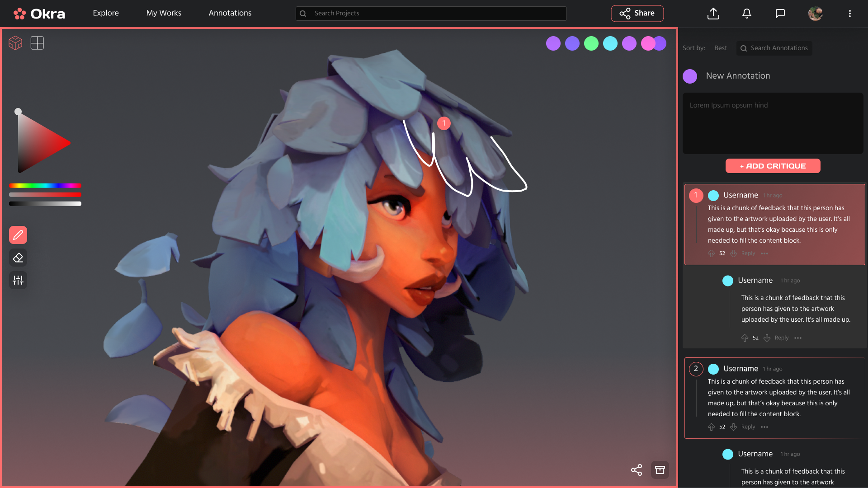Click the vote count 52 on annotation 2
The height and width of the screenshot is (488, 868).
tap(722, 427)
